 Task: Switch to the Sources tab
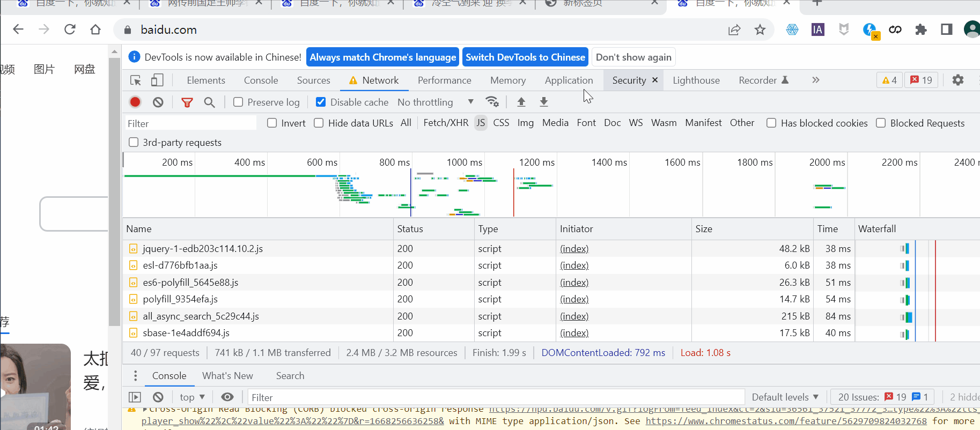point(314,80)
